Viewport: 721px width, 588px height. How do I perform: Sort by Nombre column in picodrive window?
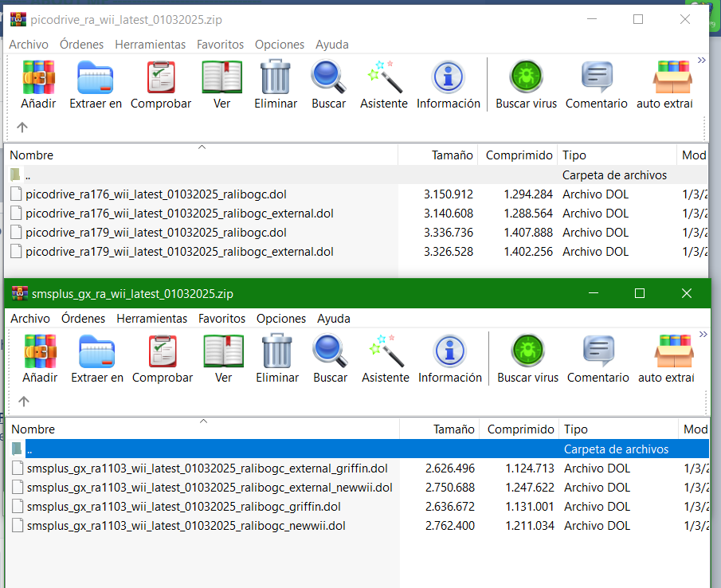[201, 155]
